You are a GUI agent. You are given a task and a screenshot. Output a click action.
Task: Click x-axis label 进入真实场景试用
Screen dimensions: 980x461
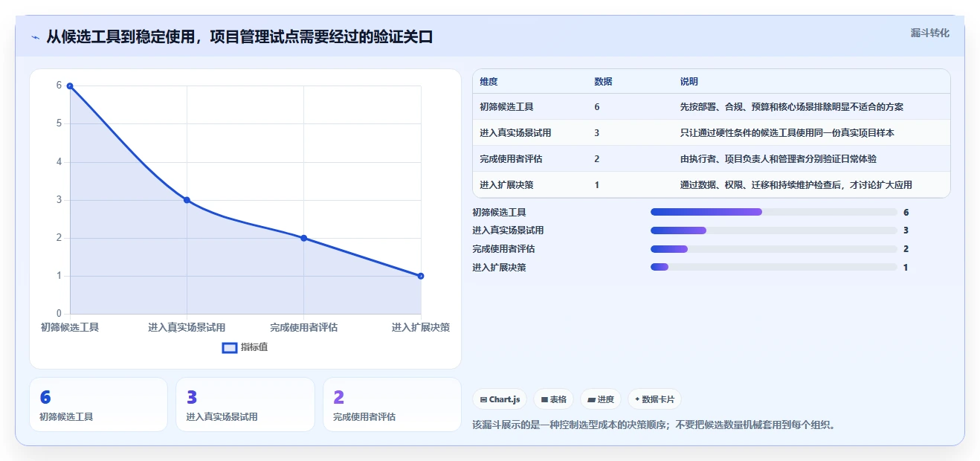pyautogui.click(x=187, y=327)
